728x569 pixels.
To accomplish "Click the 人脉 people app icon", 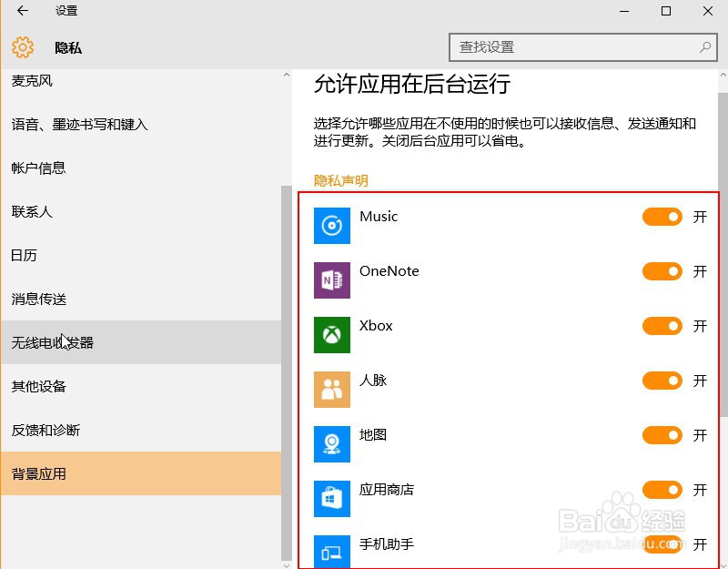I will pyautogui.click(x=331, y=390).
